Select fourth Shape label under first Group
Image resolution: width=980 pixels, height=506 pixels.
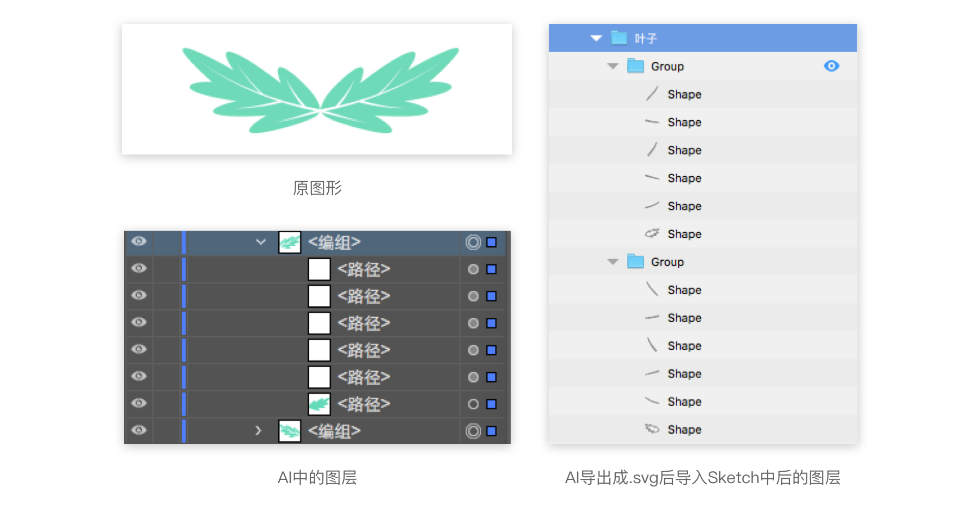click(684, 178)
